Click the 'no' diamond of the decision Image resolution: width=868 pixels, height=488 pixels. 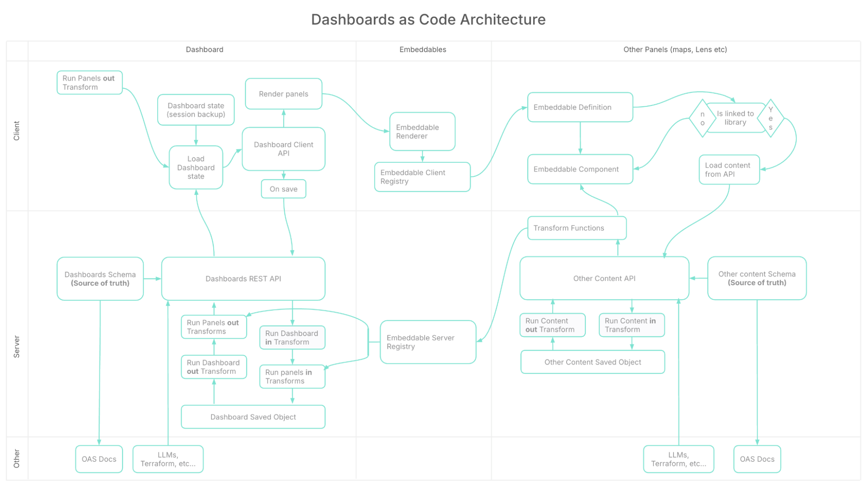coord(702,118)
